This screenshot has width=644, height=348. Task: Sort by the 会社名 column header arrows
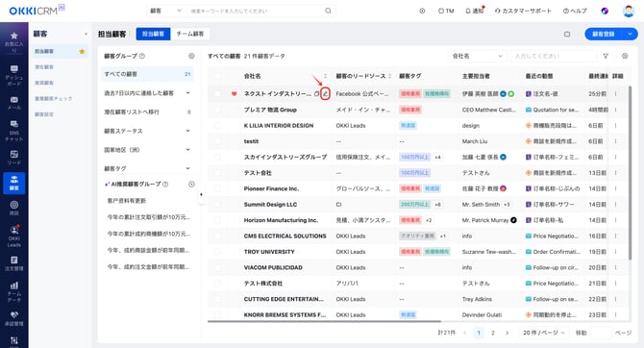click(325, 76)
